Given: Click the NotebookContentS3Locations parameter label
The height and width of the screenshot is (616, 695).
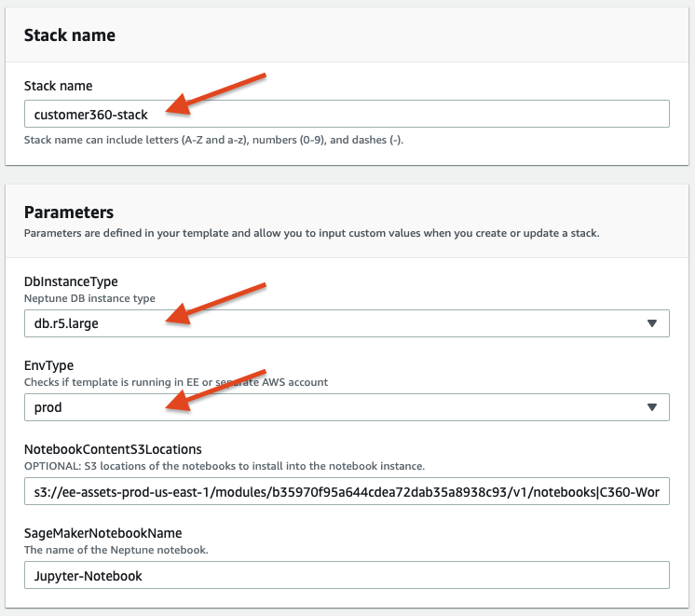Looking at the screenshot, I should pyautogui.click(x=113, y=449).
